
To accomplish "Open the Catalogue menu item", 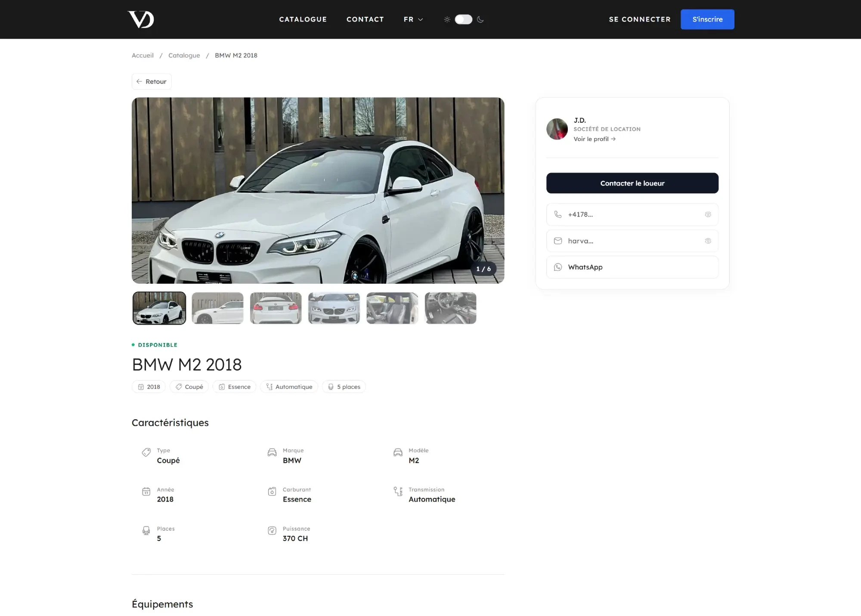I will [303, 19].
